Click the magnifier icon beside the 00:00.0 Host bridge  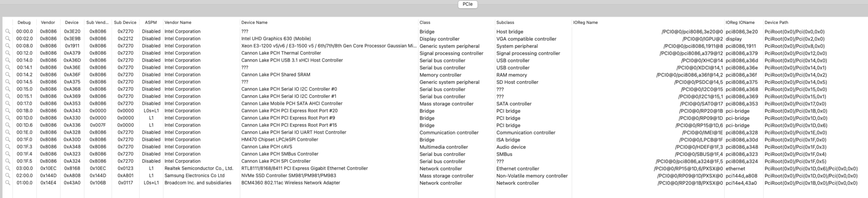tap(8, 32)
